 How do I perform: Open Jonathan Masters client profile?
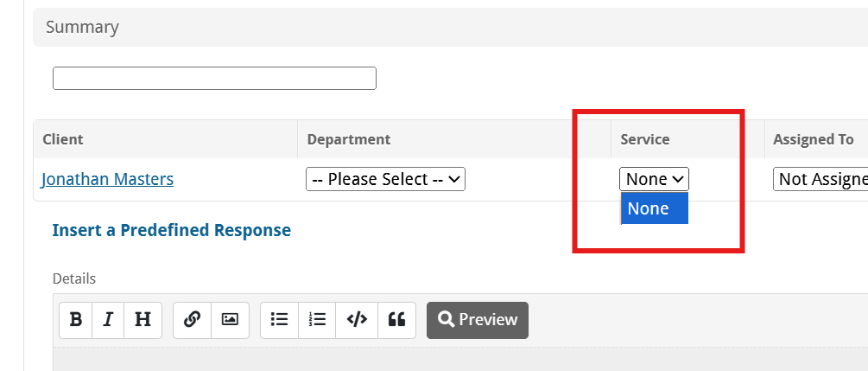[x=107, y=179]
